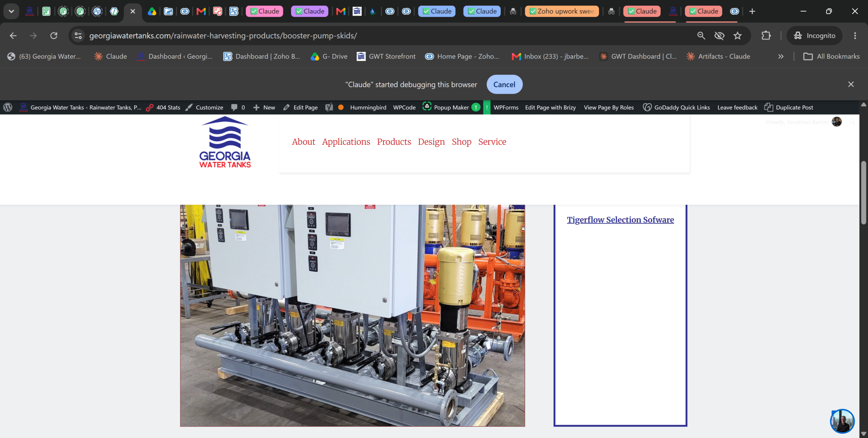Viewport: 868px width, 438px height.
Task: Open the Chrome Extensions puzzle icon
Action: pyautogui.click(x=766, y=36)
